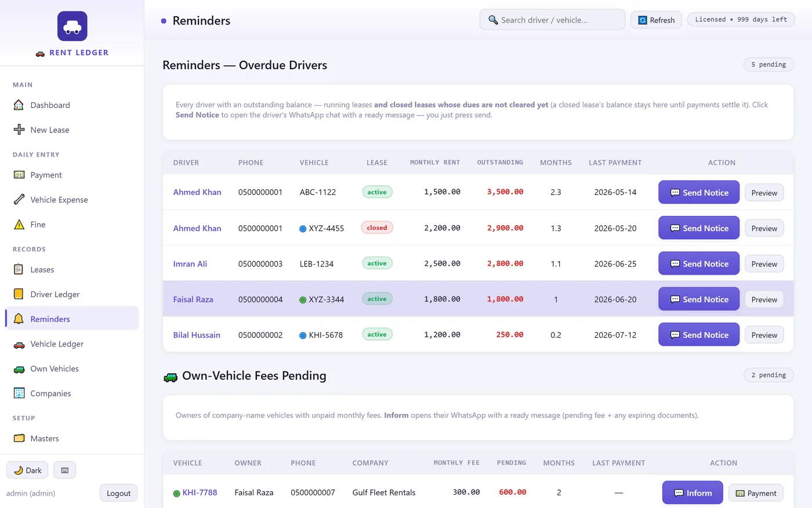Click the Rent Ledger car logo

pyautogui.click(x=72, y=26)
